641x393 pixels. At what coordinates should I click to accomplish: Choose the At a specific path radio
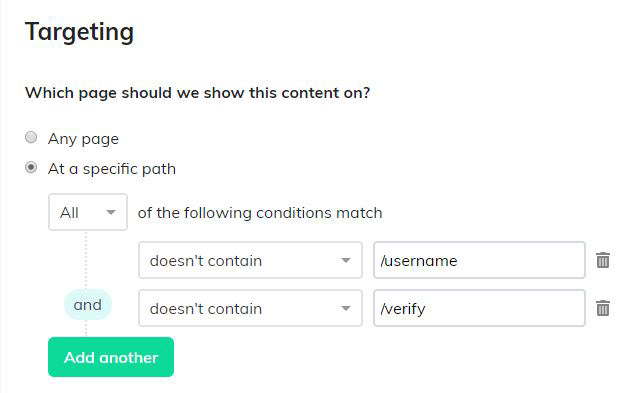pyautogui.click(x=31, y=168)
